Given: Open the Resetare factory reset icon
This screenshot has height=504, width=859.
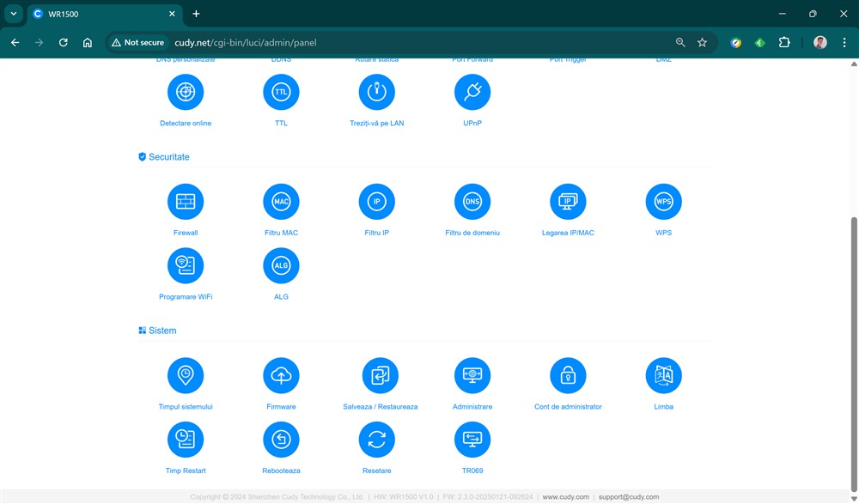Looking at the screenshot, I should pyautogui.click(x=376, y=440).
